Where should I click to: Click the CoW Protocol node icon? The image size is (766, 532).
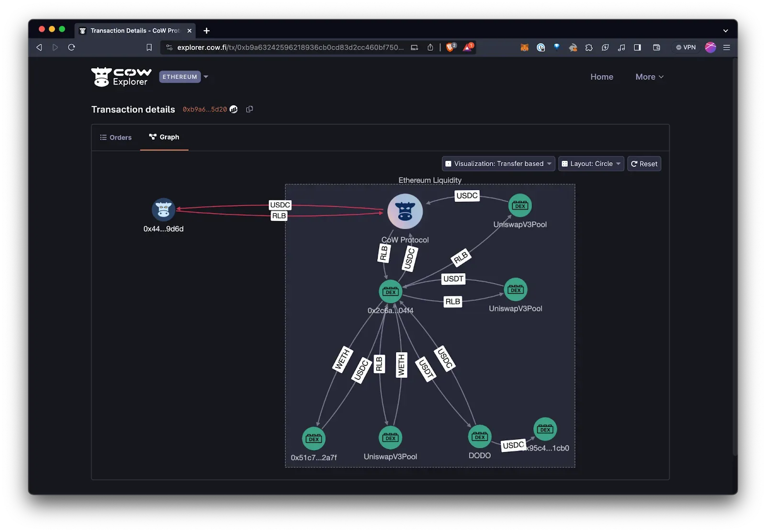pos(405,211)
